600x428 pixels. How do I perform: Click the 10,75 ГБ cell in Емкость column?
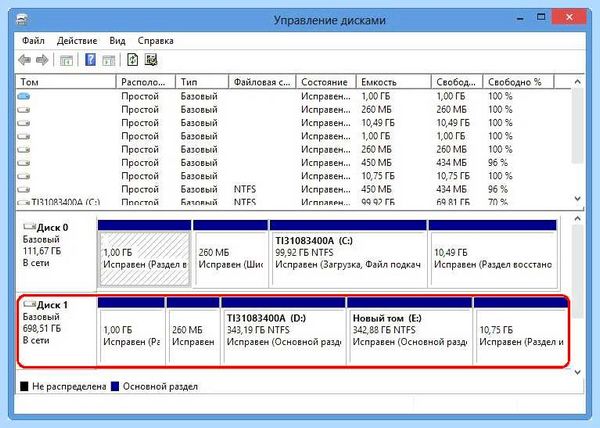[378, 176]
